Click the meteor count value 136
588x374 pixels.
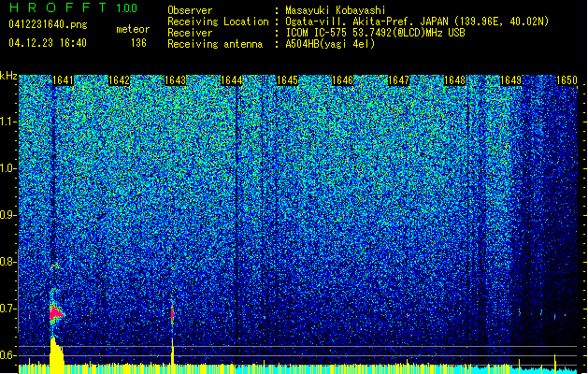(138, 43)
